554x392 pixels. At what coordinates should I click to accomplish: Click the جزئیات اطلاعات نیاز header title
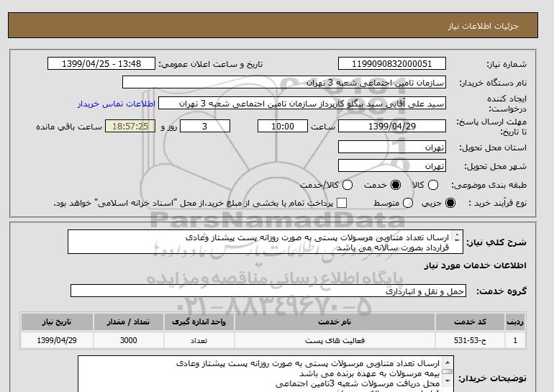(x=483, y=26)
